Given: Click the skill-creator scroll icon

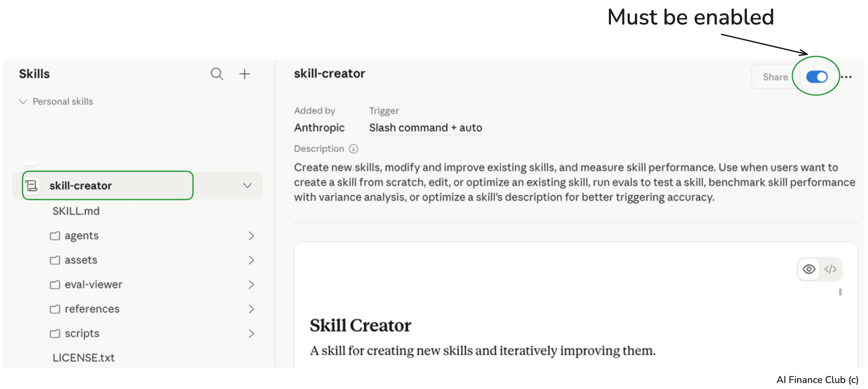Looking at the screenshot, I should 32,186.
